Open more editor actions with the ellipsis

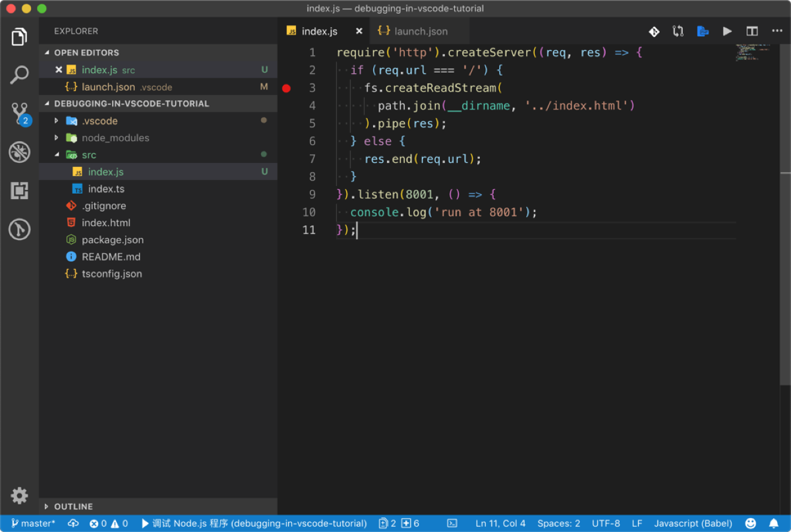tap(776, 31)
